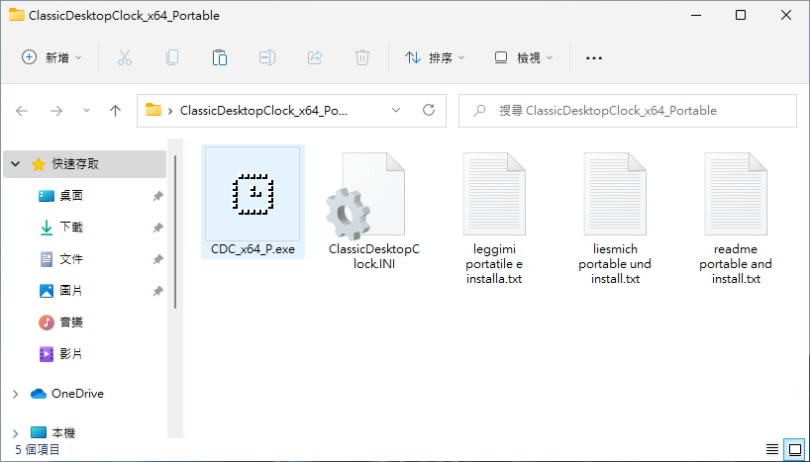The height and width of the screenshot is (462, 810).
Task: Go back with the left arrow
Action: pos(22,111)
